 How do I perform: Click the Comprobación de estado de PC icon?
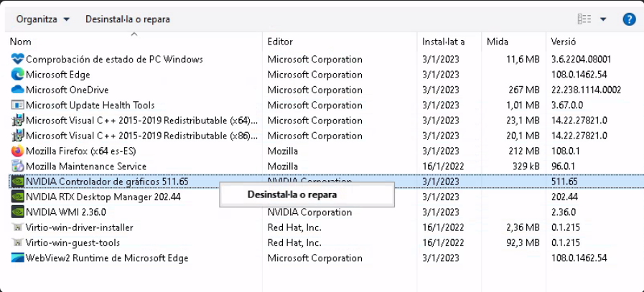[18, 60]
